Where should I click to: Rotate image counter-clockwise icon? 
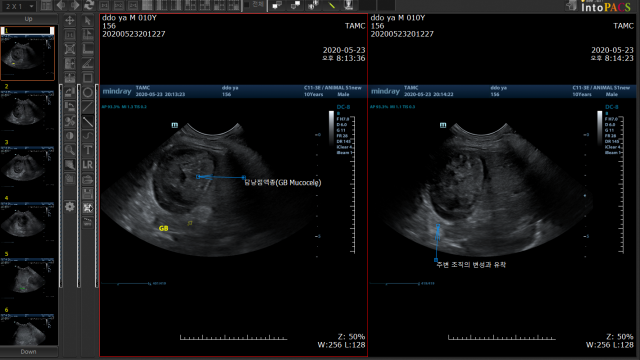point(70,107)
